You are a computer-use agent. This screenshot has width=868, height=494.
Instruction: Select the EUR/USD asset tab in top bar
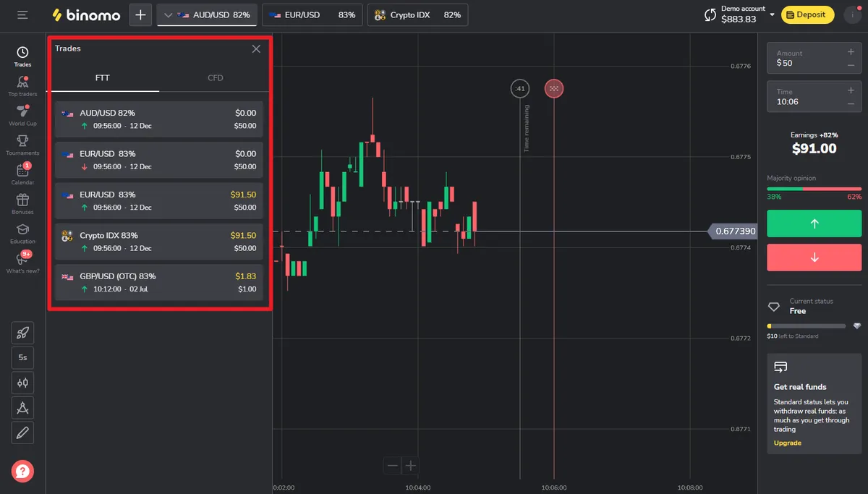point(312,14)
